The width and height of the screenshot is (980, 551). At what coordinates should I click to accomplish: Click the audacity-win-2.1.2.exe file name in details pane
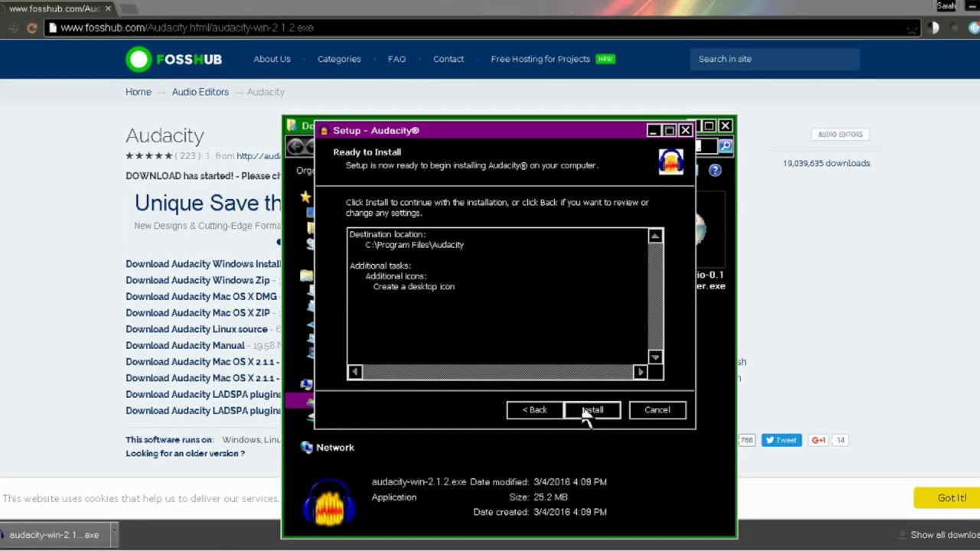(x=419, y=482)
